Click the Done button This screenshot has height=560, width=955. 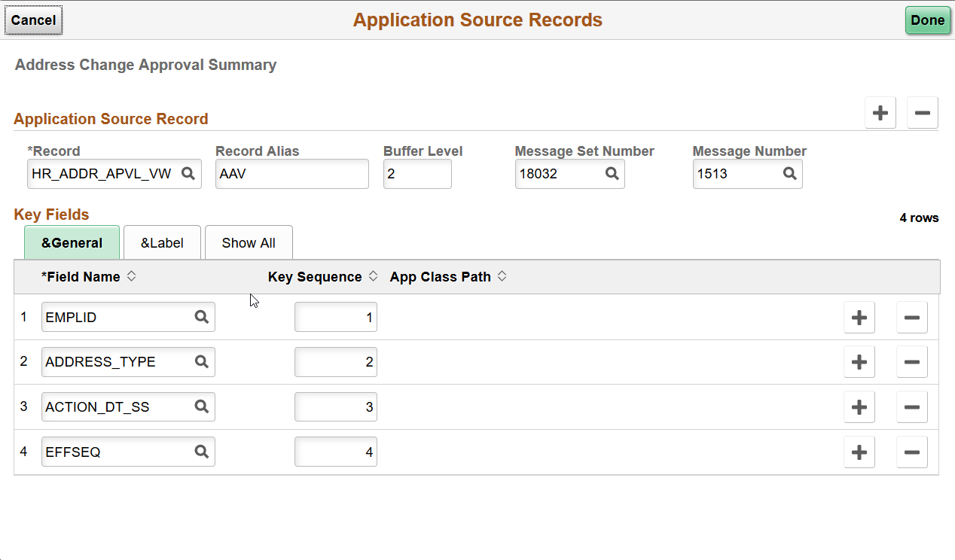click(927, 20)
